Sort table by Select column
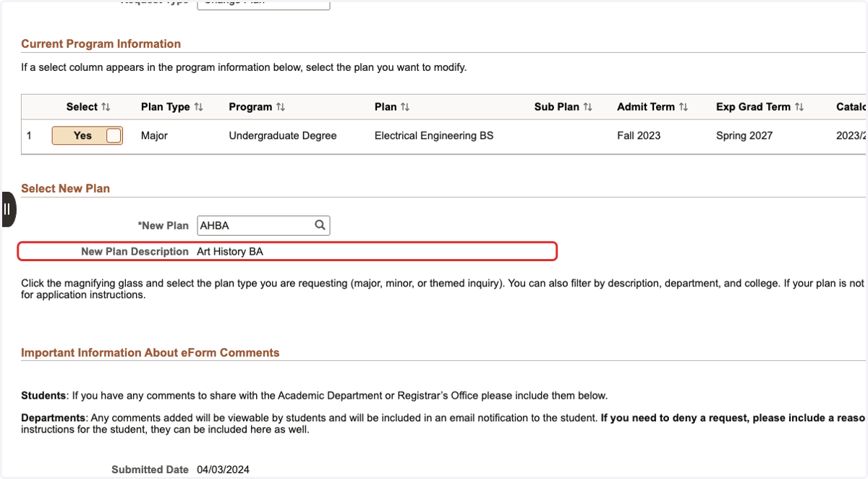The image size is (868, 479). click(x=88, y=106)
